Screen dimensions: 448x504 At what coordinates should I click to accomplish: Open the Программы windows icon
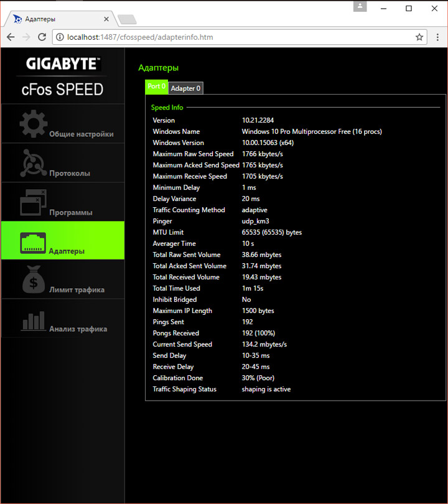pyautogui.click(x=33, y=202)
